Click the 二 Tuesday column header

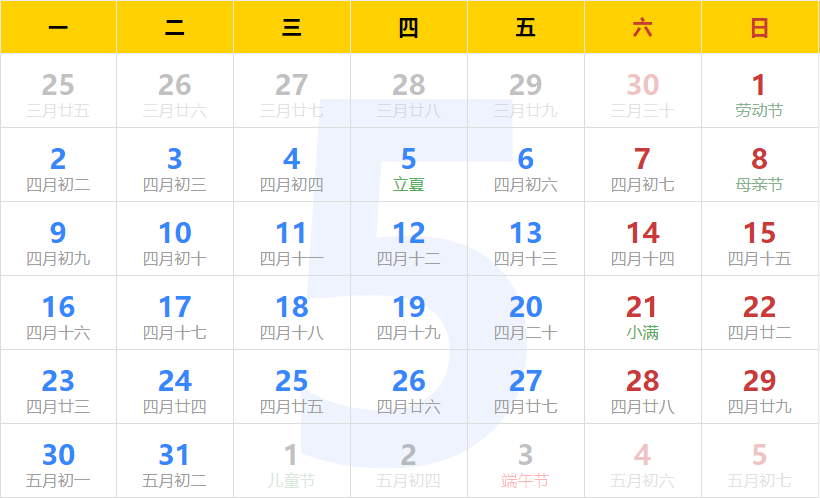tap(175, 27)
